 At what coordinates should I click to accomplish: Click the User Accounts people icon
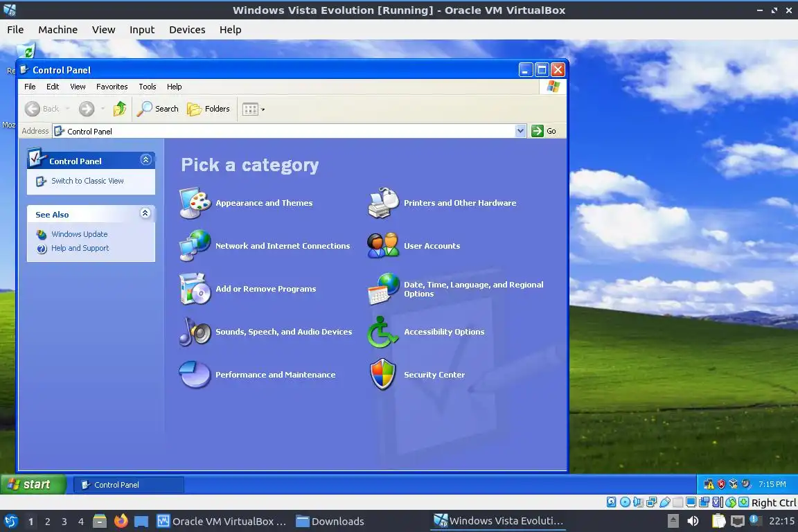coord(383,245)
